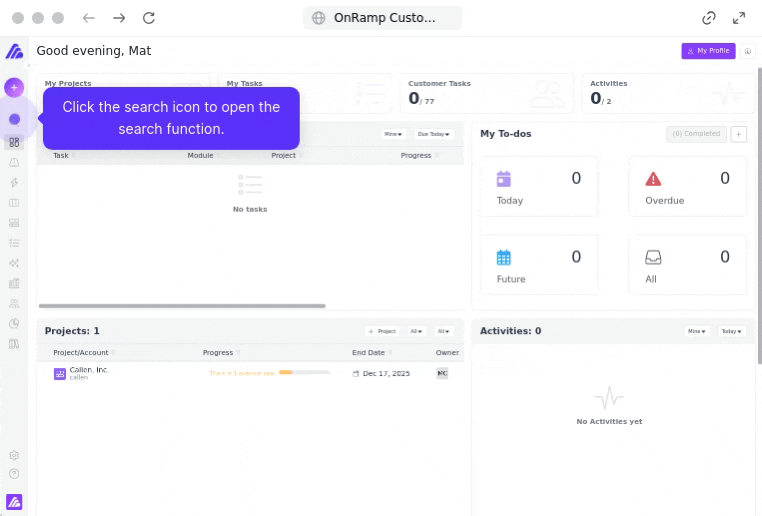
Task: Open the Due Today dropdown in tasks
Action: [434, 134]
